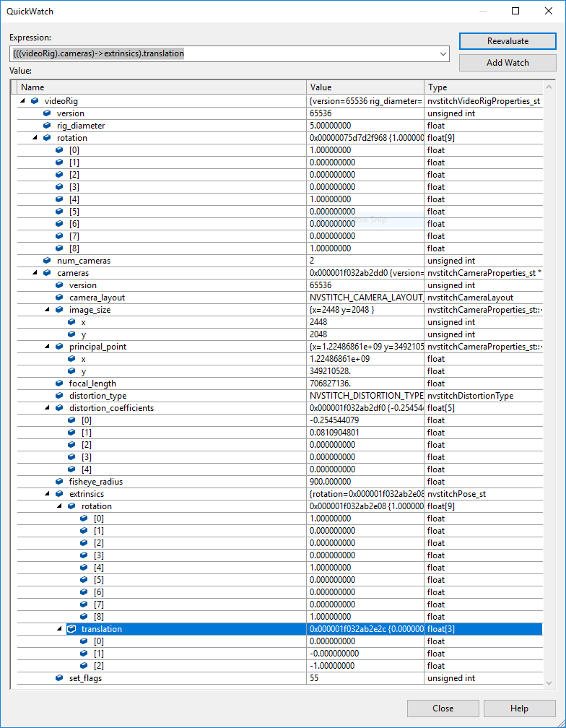Screen dimensions: 566x728
Task: Click the set_flags field icon
Action: click(x=59, y=678)
